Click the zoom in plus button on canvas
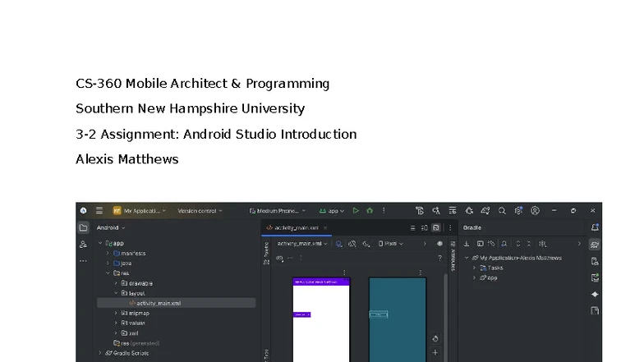 pos(435,352)
